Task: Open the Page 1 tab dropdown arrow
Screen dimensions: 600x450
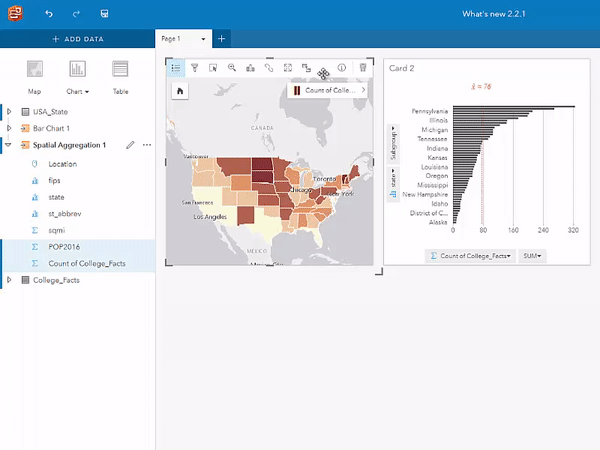Action: click(203, 39)
